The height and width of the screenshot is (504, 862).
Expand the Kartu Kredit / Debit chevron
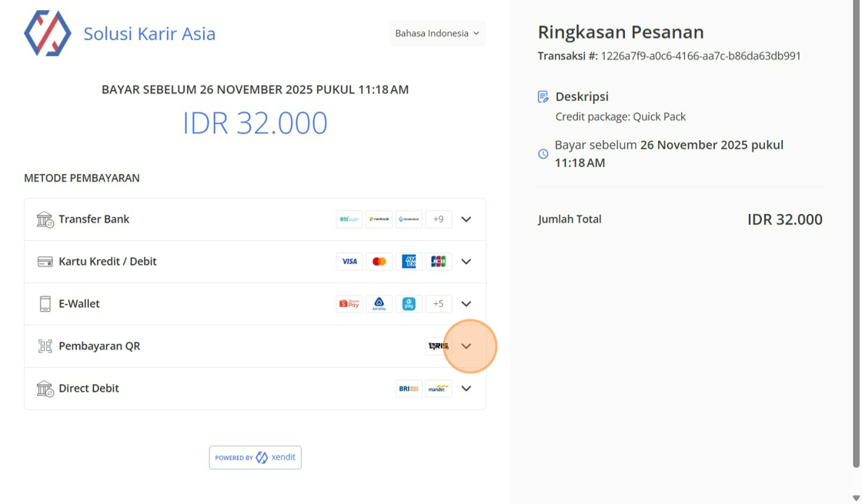click(466, 262)
